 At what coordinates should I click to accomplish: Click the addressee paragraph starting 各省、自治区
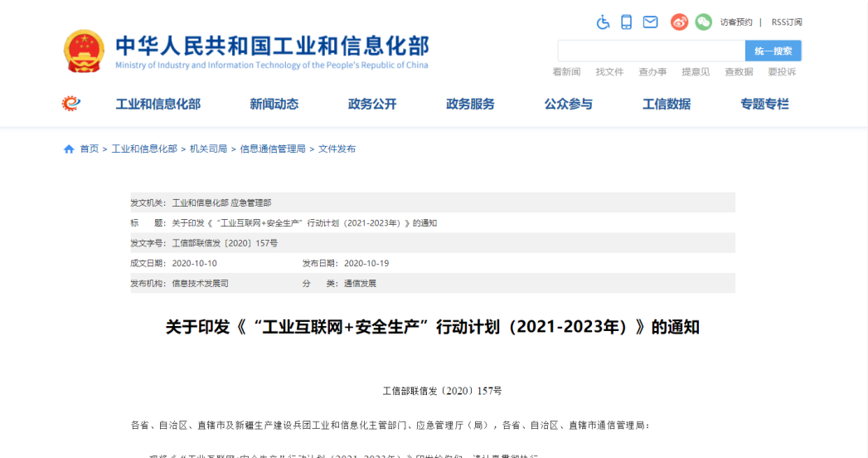[390, 426]
